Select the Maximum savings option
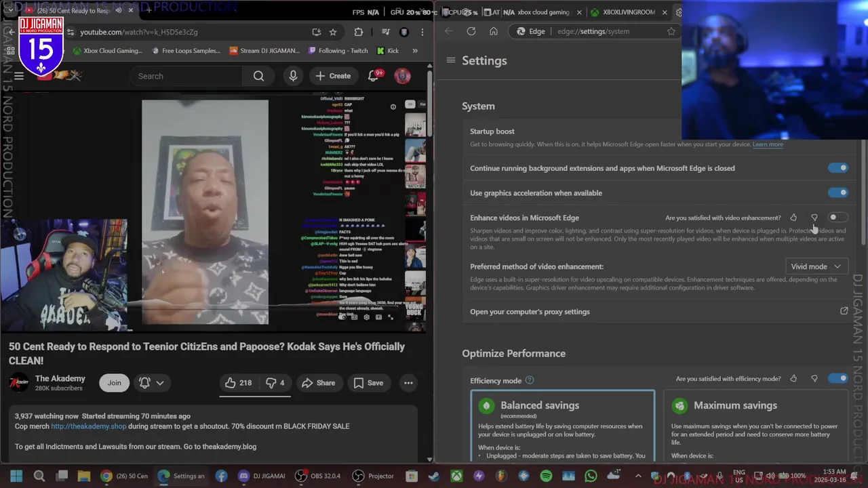This screenshot has width=868, height=488. 756,427
